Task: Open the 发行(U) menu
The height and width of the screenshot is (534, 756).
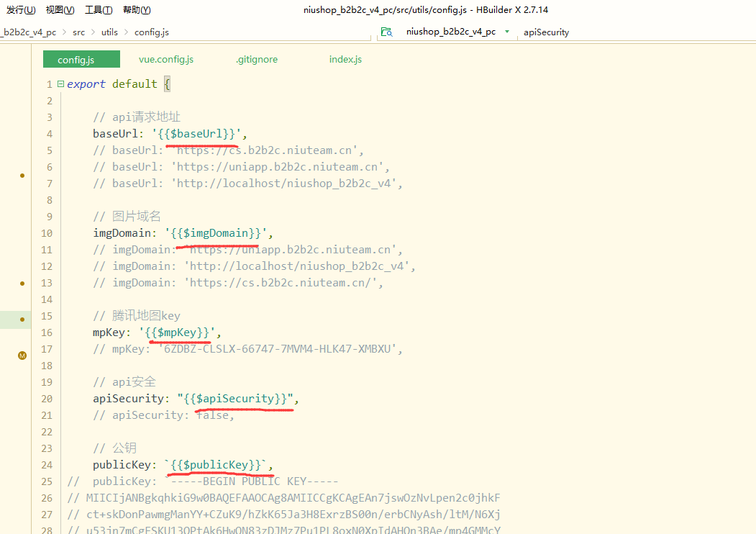Action: click(x=21, y=10)
